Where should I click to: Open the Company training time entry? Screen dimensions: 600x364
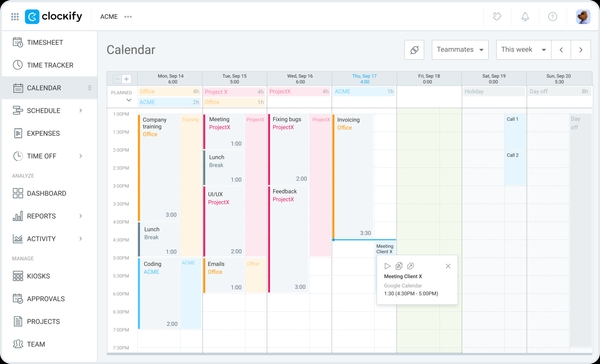coord(159,167)
